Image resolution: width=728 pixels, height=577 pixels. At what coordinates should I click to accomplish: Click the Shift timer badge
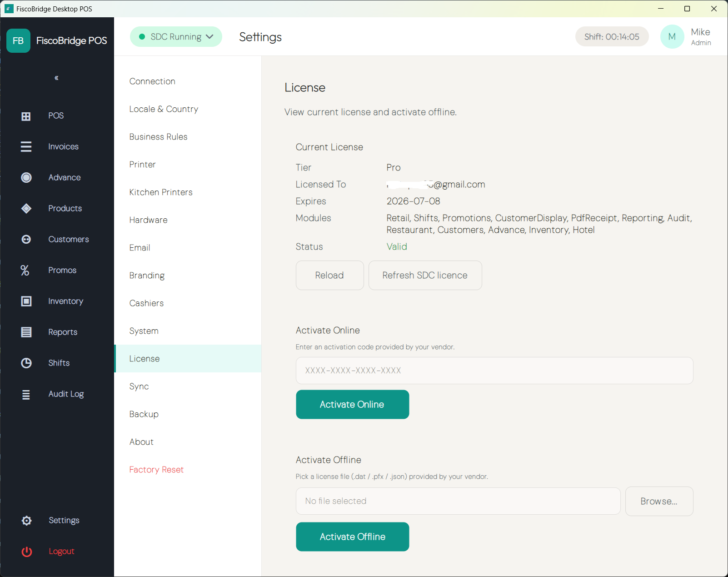click(612, 37)
